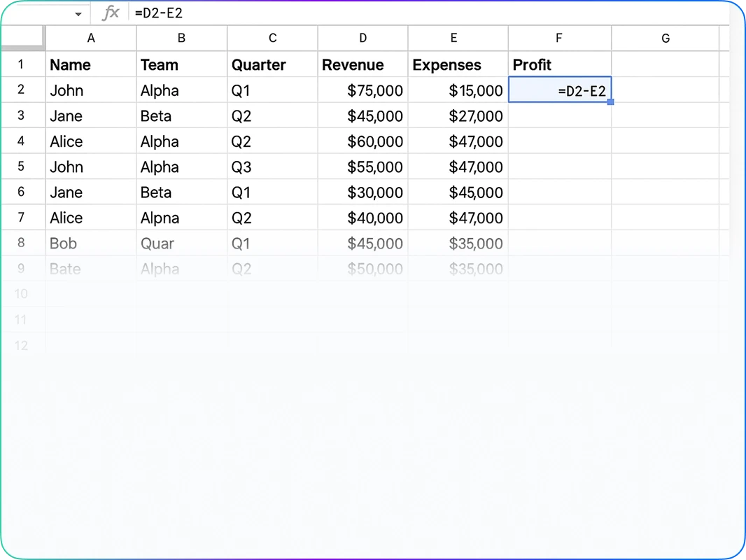Click the cell containing Jane in row 3
Screen dimensions: 746x560
point(91,115)
